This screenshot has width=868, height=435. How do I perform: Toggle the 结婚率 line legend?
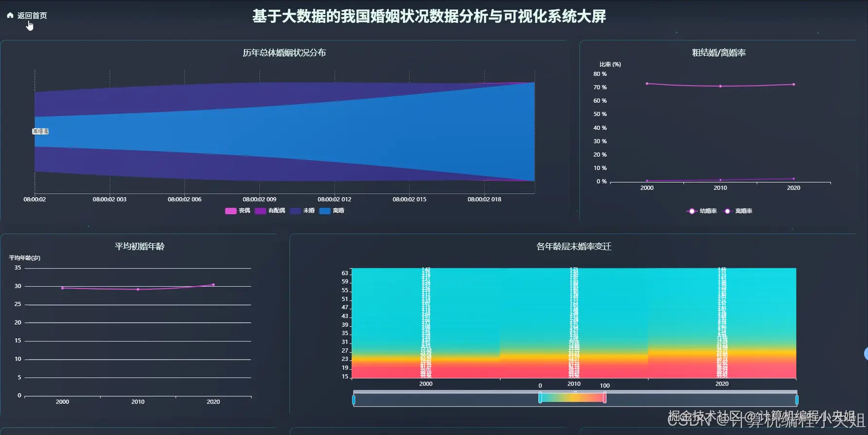[701, 211]
